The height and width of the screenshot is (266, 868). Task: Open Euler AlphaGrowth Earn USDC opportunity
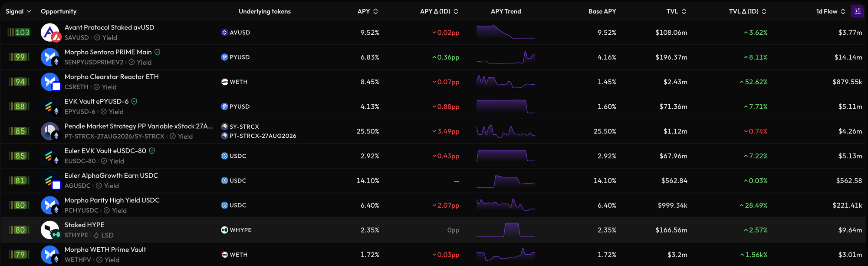[111, 176]
